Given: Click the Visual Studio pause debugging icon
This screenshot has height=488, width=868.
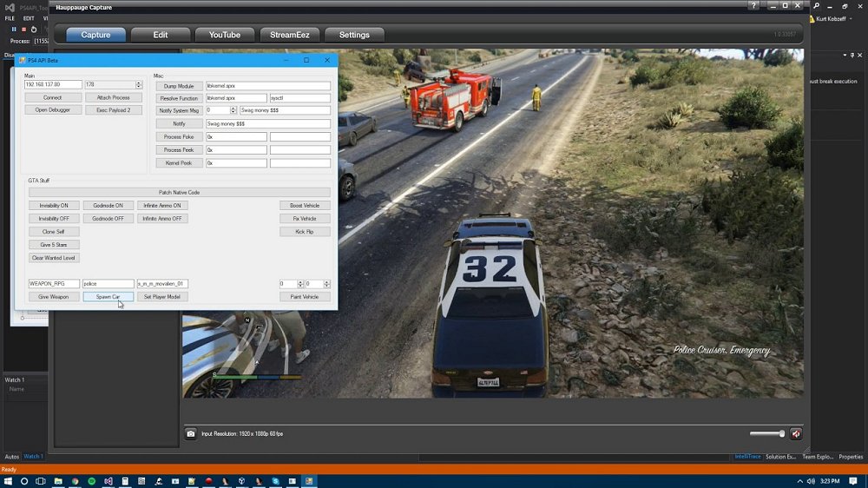Looking at the screenshot, I should click(14, 30).
